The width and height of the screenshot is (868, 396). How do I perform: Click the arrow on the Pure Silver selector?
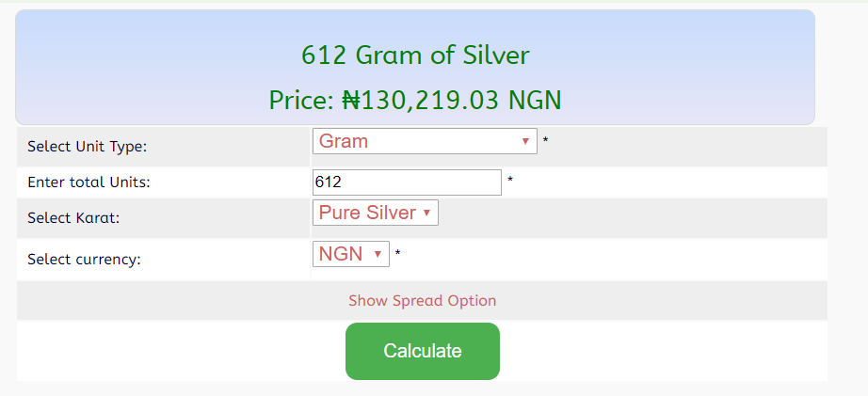pyautogui.click(x=426, y=214)
